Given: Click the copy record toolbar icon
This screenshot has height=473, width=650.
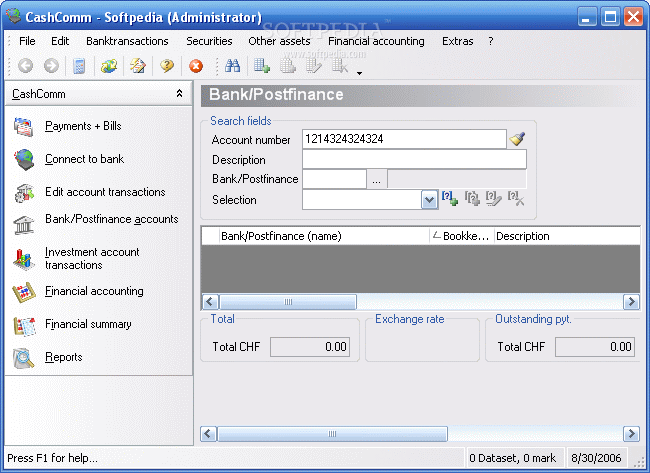Looking at the screenshot, I should [x=288, y=65].
